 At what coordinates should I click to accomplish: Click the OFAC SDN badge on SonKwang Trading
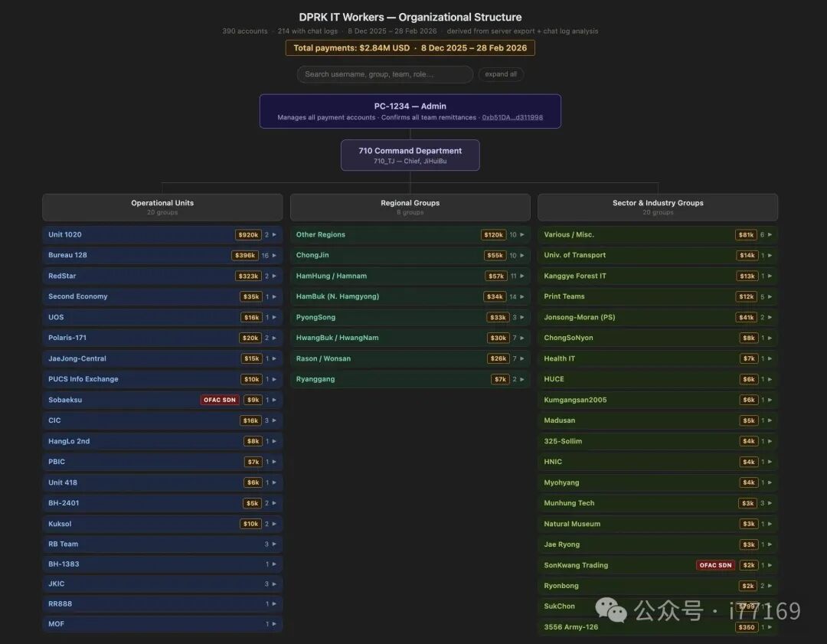(716, 565)
